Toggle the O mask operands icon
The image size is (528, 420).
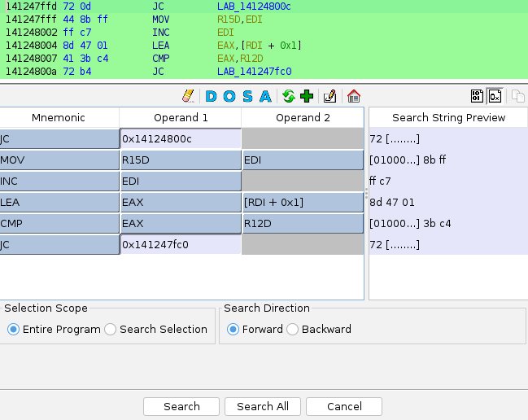(229, 96)
